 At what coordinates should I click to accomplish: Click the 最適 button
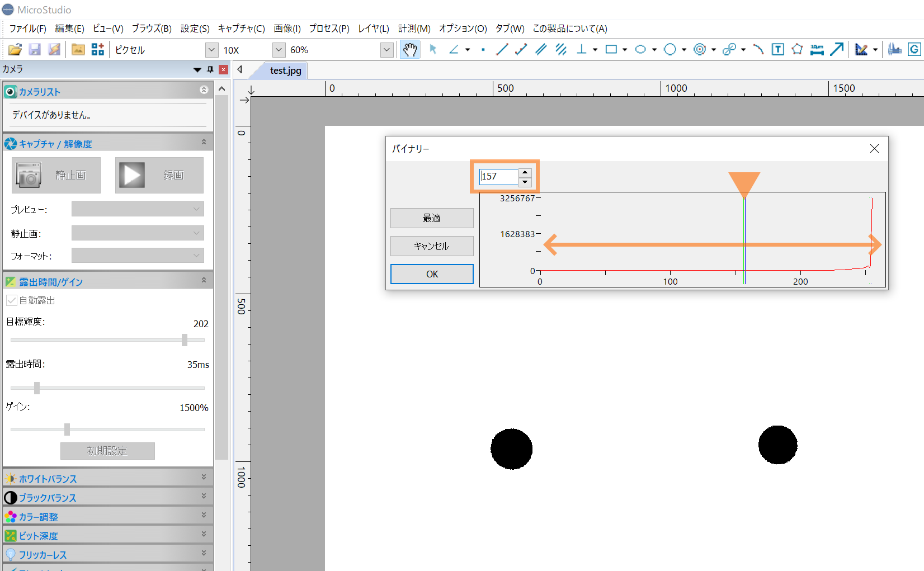click(432, 218)
